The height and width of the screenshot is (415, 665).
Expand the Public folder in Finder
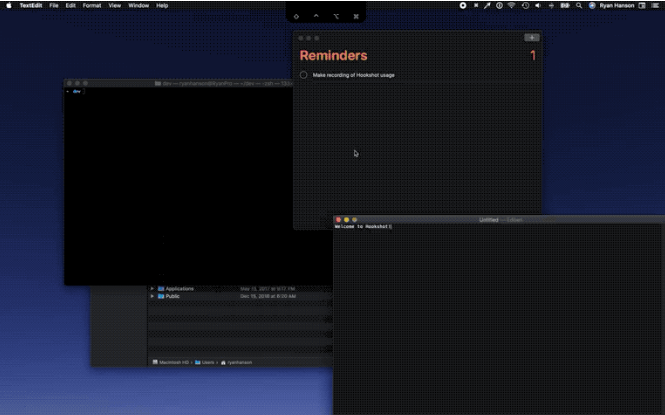[152, 296]
